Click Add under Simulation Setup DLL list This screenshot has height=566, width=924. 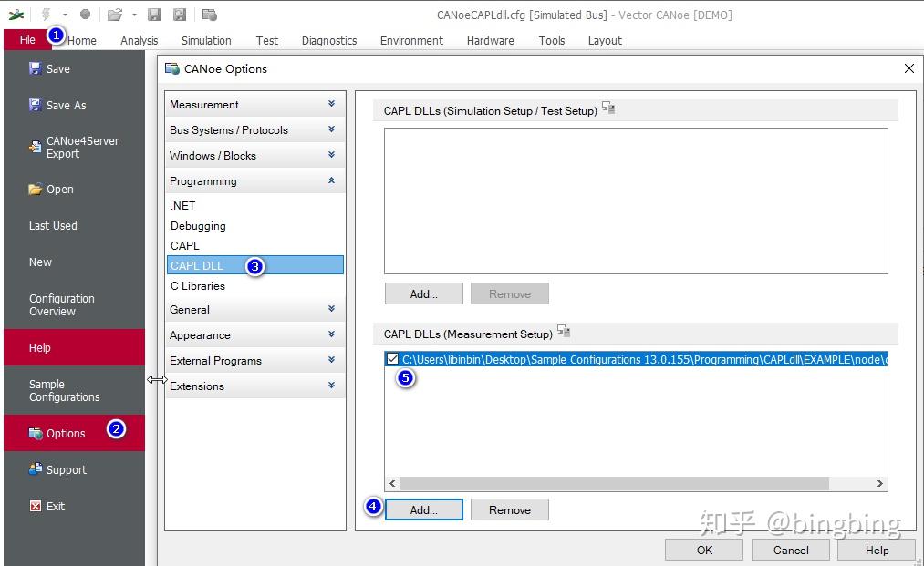pyautogui.click(x=424, y=293)
